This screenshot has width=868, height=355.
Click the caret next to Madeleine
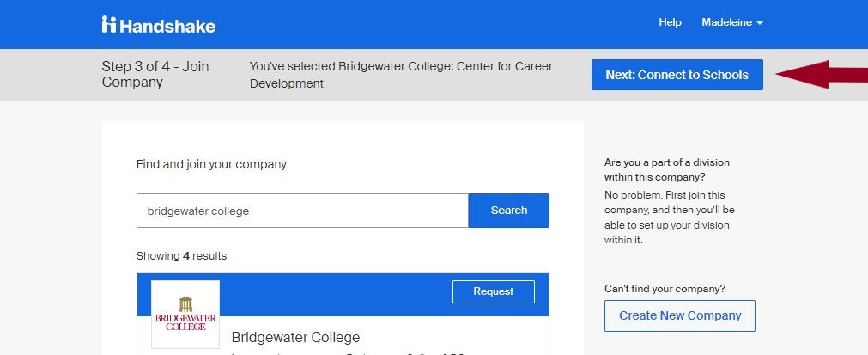pos(760,23)
